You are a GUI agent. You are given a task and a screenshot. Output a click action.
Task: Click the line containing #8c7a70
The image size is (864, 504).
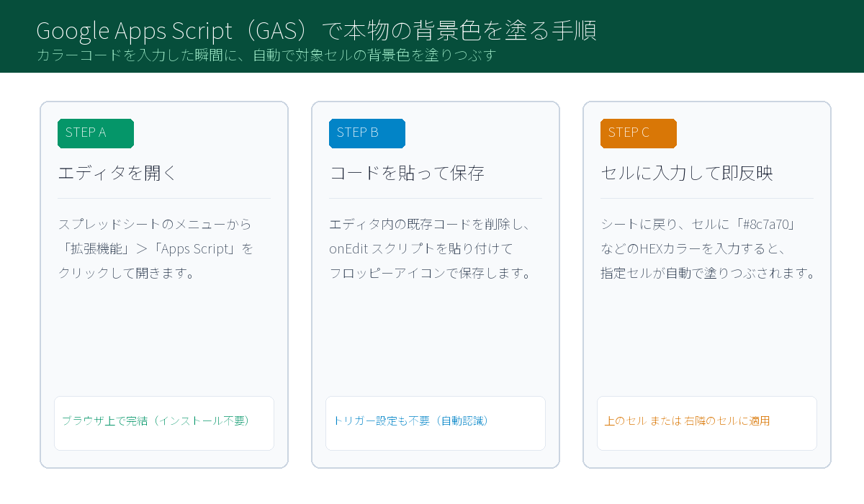697,225
